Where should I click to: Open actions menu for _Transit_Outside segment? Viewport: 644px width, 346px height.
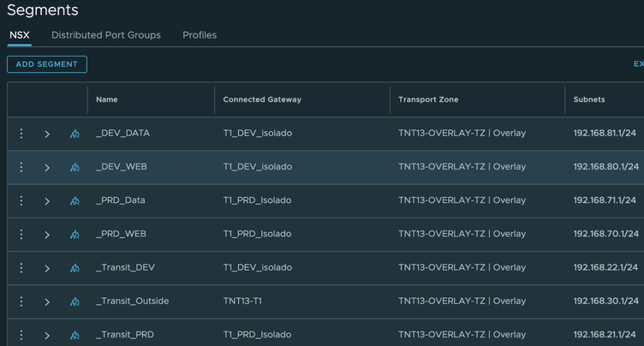pyautogui.click(x=22, y=301)
